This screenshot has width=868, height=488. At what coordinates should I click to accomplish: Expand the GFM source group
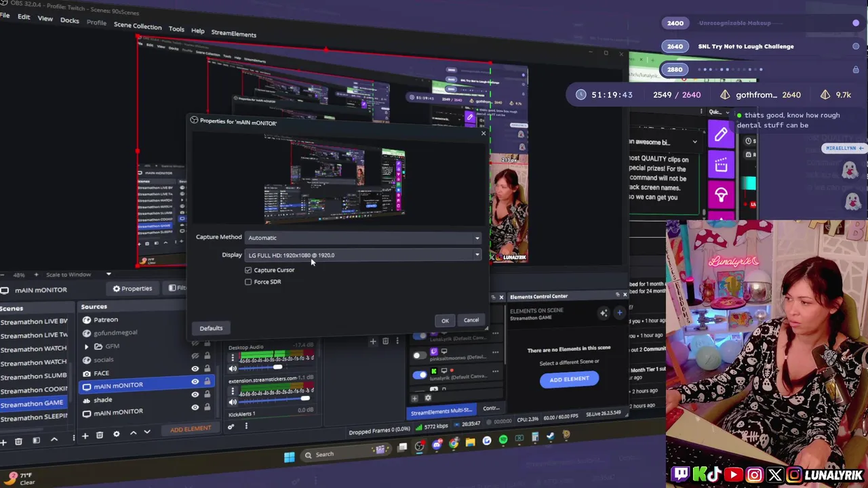(87, 346)
